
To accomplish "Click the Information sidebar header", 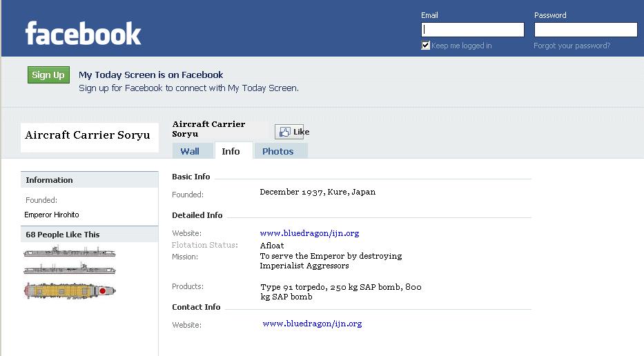I will point(90,180).
